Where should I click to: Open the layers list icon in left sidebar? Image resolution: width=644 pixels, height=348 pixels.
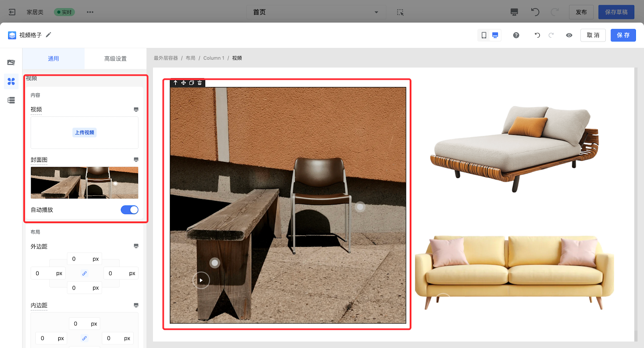coord(11,100)
